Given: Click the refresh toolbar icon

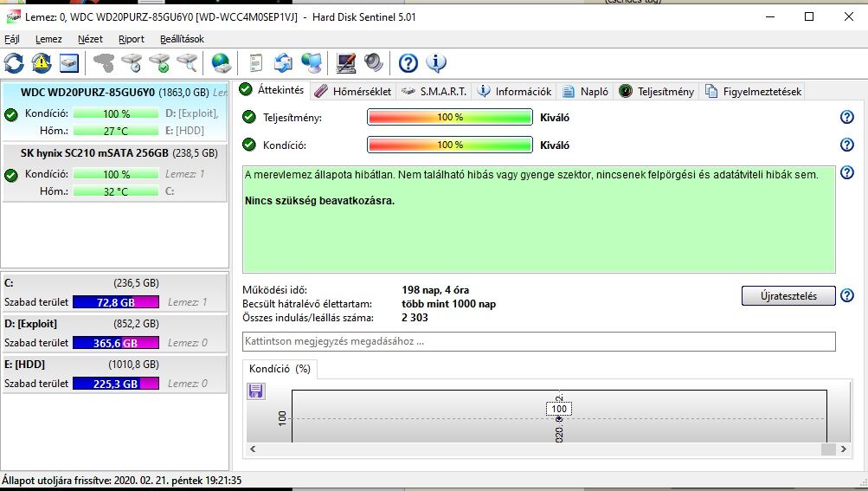Looking at the screenshot, I should coord(14,63).
